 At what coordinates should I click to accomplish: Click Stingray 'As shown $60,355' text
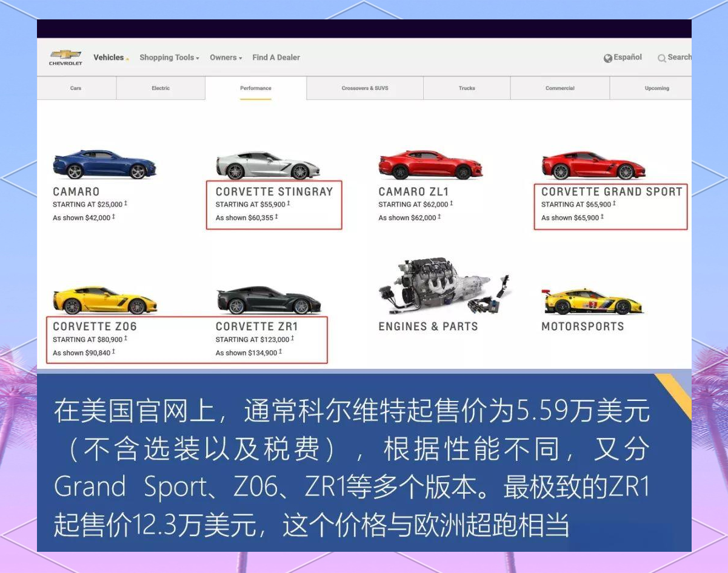[247, 217]
